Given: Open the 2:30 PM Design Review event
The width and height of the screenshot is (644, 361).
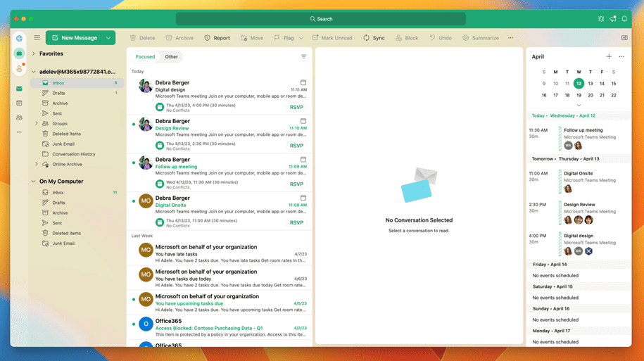Looking at the screenshot, I should coord(579,213).
